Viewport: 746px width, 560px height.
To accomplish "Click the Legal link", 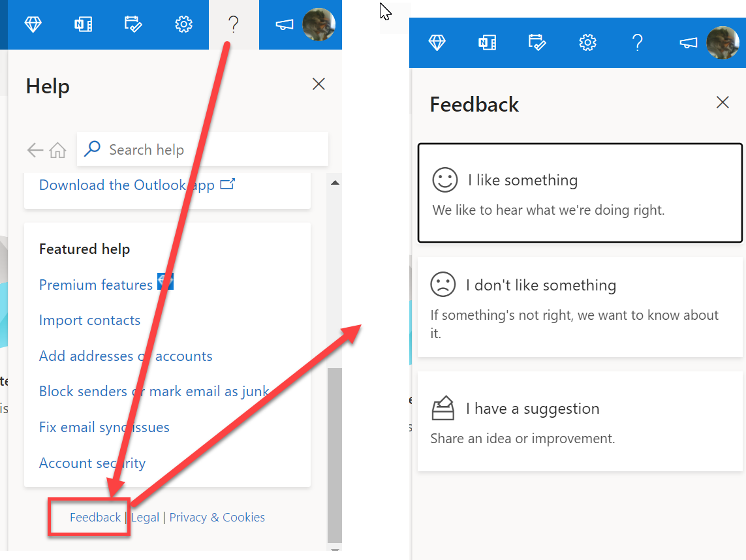I will [145, 517].
